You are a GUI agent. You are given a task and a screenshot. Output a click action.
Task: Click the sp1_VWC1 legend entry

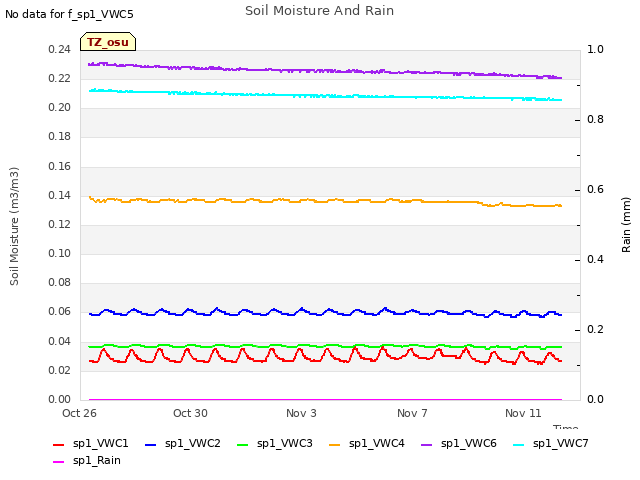tap(91, 444)
